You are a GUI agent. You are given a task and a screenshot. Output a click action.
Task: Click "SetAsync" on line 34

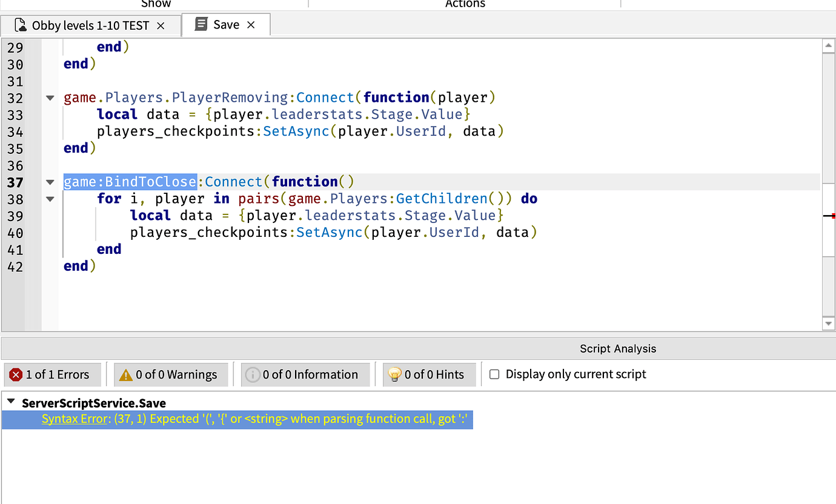[x=296, y=131]
